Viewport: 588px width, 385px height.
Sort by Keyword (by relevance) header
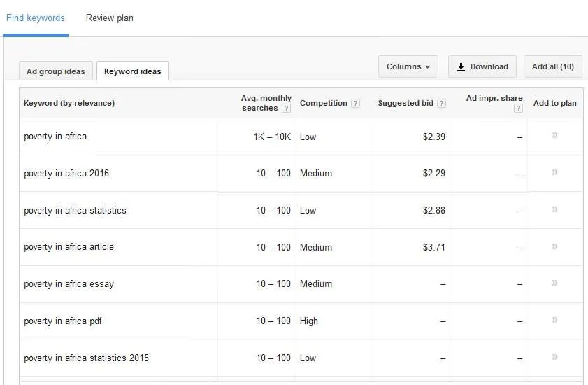69,103
